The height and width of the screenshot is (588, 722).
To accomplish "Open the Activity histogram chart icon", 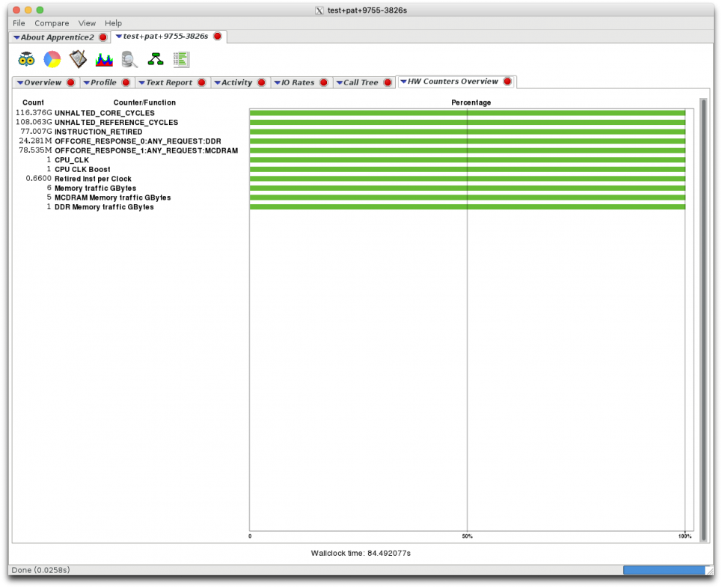I will (x=104, y=59).
